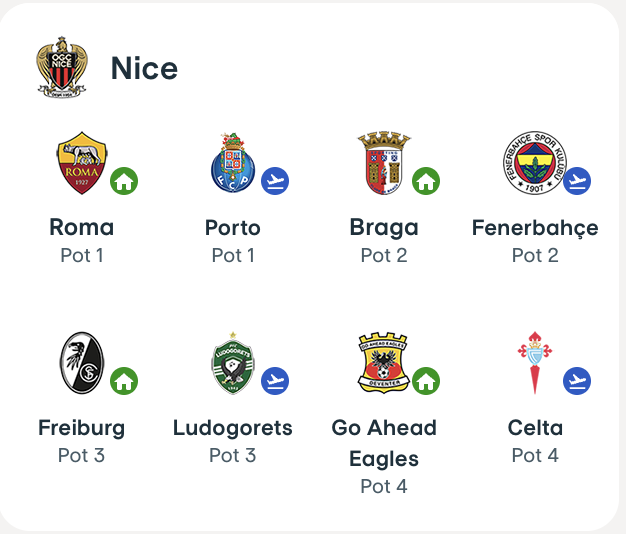Screen dimensions: 626x534
Task: Click the Go Ahead Eagles crest
Action: click(383, 362)
